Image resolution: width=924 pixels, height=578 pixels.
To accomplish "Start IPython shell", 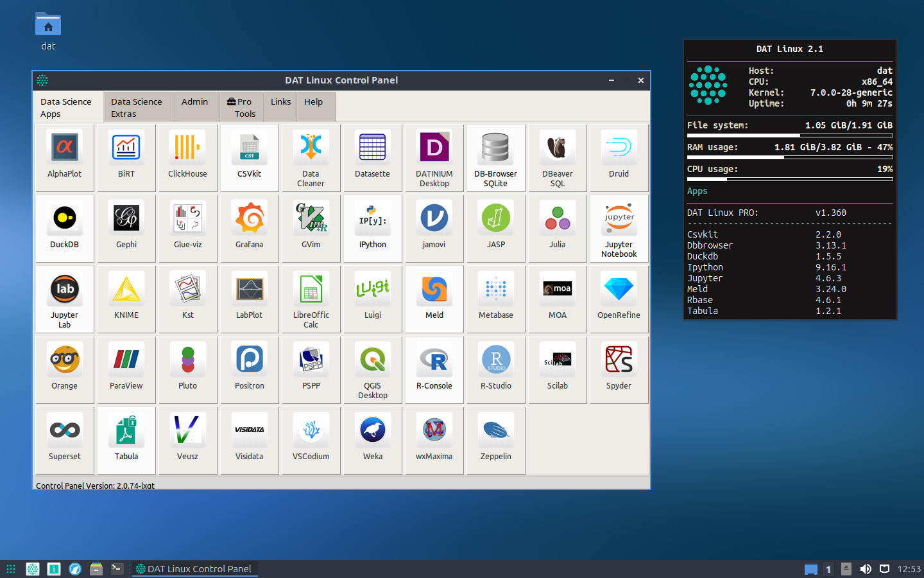I will click(x=373, y=229).
